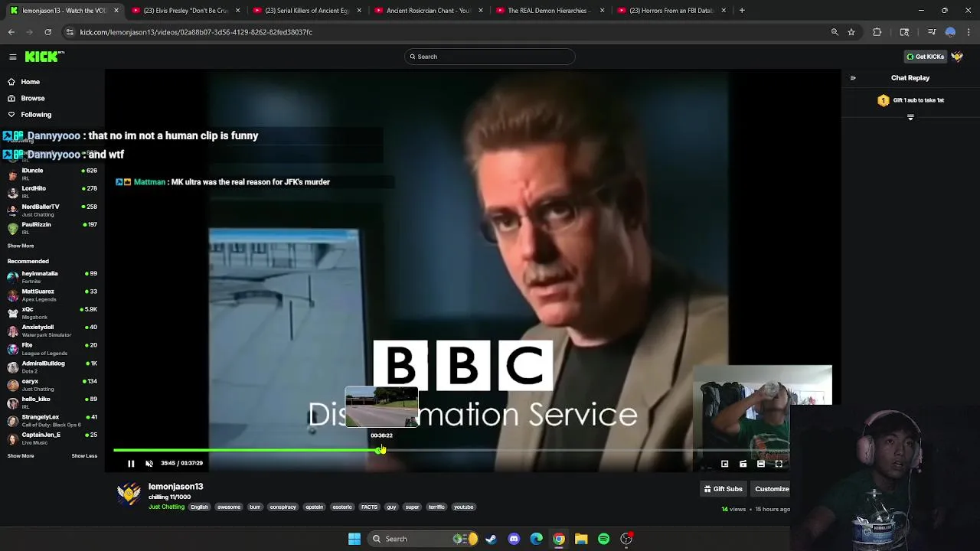Select the FACTS tag
This screenshot has width=980, height=551.
click(369, 507)
